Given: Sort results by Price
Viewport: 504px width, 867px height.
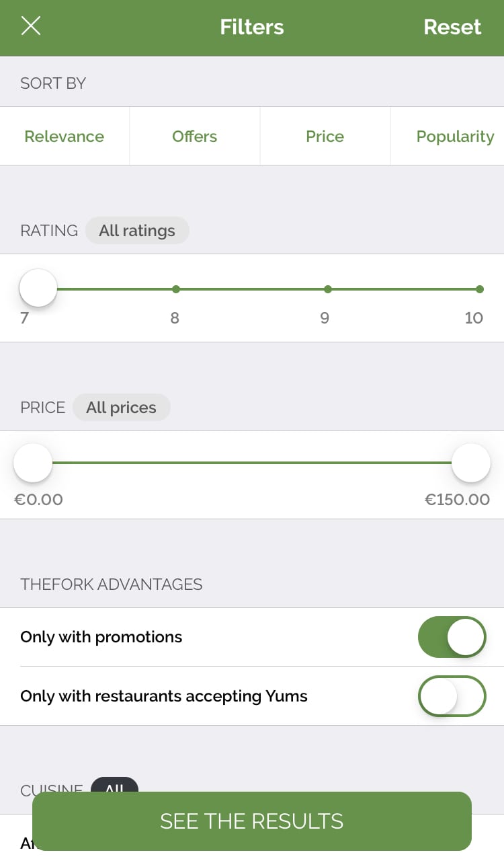Looking at the screenshot, I should 325,137.
